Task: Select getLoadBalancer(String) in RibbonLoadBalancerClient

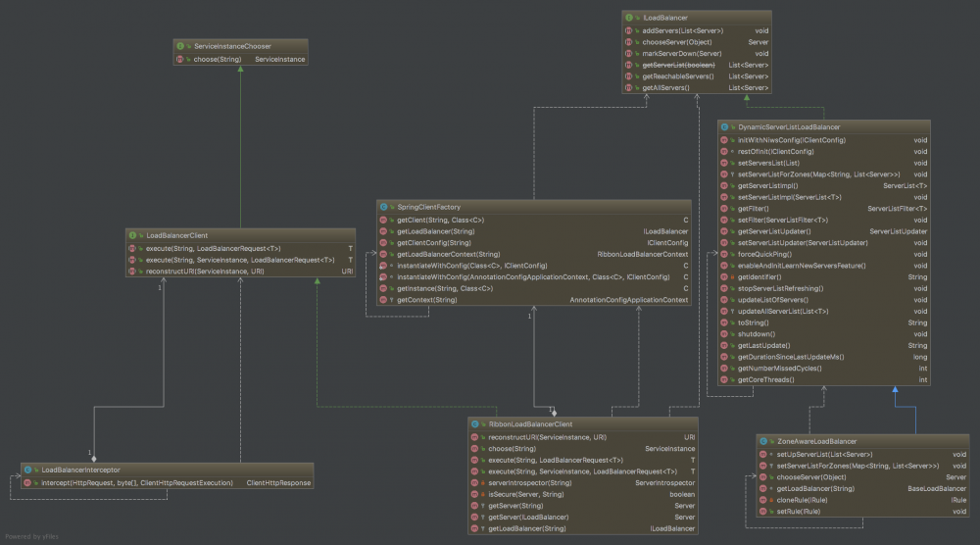Action: [x=582, y=528]
